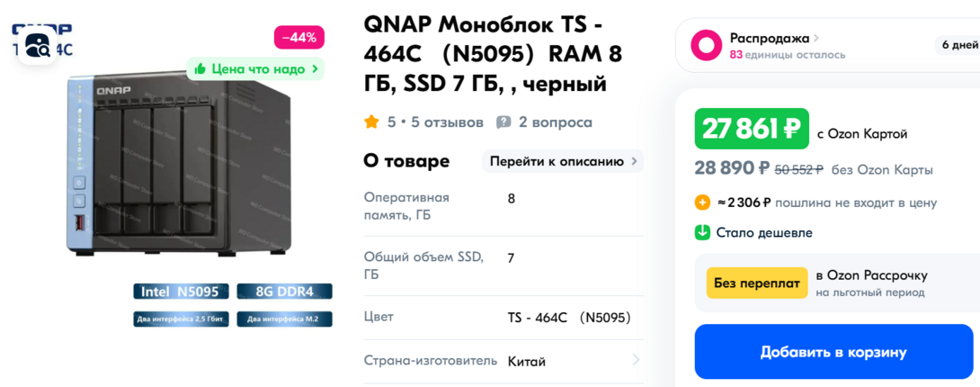Click the -44% discount badge

(298, 37)
